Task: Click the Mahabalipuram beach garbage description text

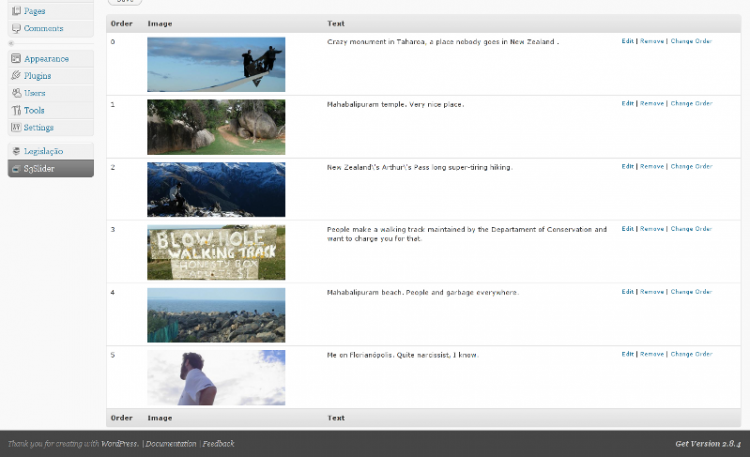Action: click(423, 292)
